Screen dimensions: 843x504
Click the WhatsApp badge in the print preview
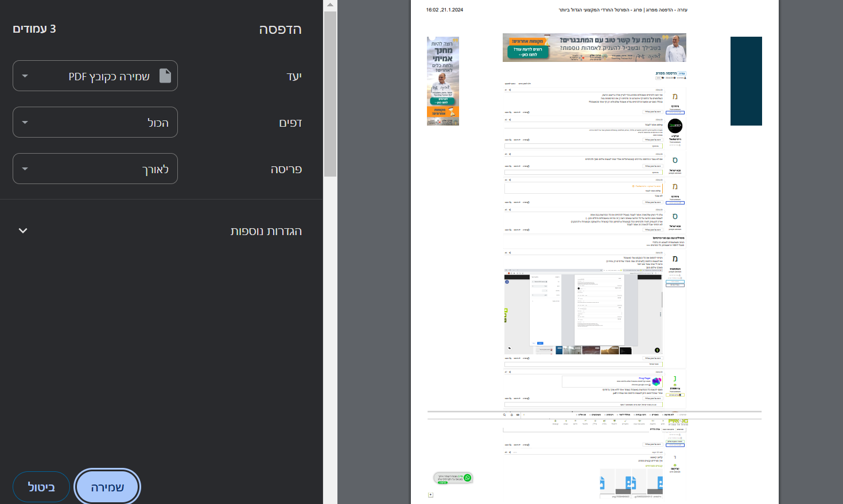[x=453, y=478]
